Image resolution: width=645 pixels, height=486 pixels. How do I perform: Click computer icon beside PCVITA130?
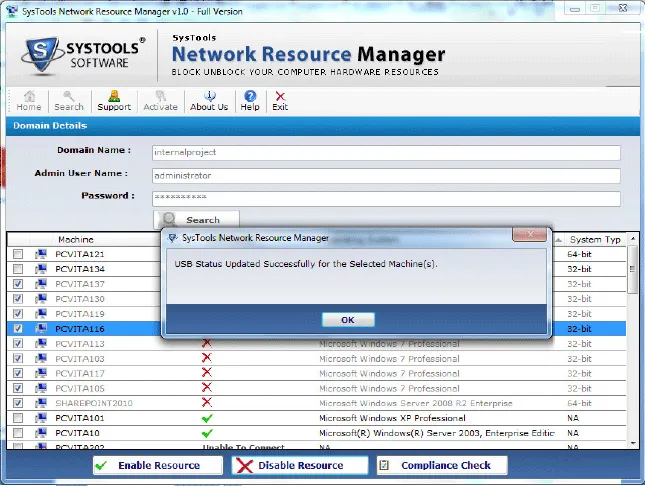[x=41, y=298]
